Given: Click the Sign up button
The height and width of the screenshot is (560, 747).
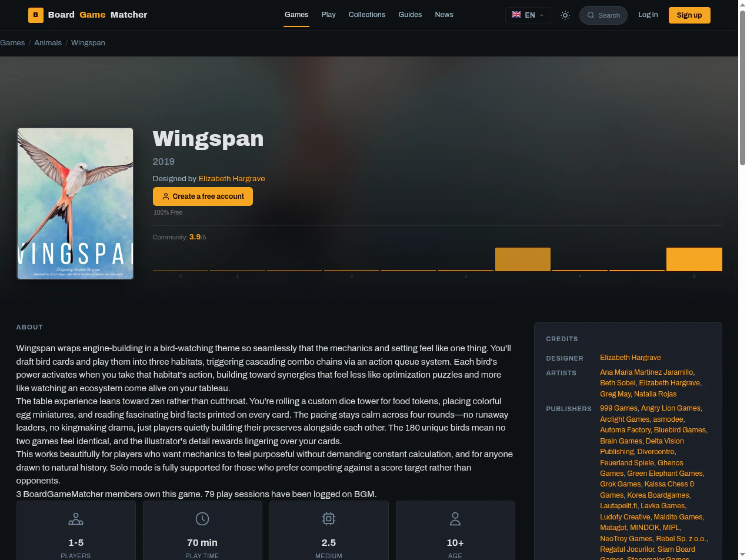Looking at the screenshot, I should coord(689,15).
